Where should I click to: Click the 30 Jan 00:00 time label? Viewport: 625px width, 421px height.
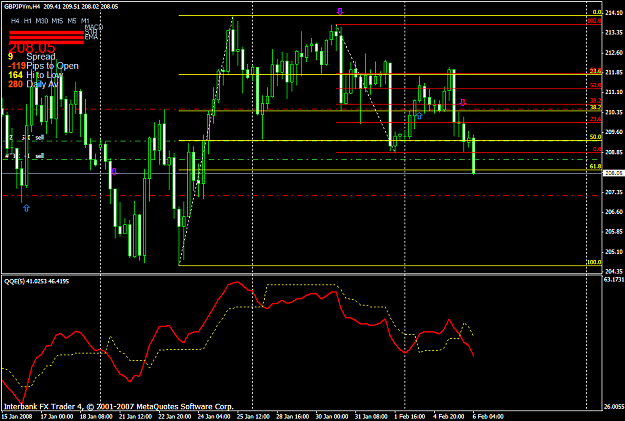click(x=332, y=416)
